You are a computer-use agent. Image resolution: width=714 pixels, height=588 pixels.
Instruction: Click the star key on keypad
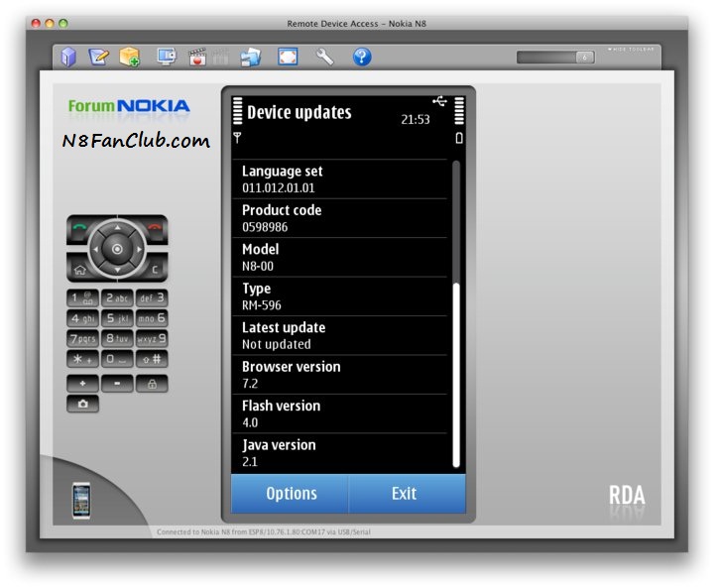82,359
